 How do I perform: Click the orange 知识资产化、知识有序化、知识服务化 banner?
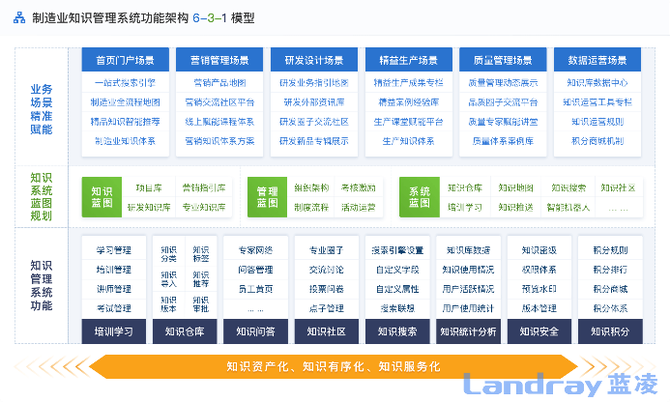pos(333,367)
